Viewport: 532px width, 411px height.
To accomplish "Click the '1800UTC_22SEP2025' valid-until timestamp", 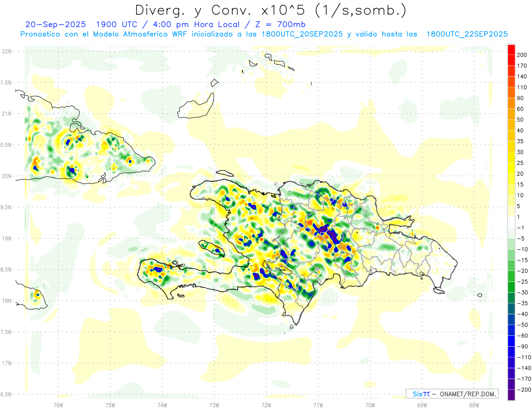I will pos(467,34).
